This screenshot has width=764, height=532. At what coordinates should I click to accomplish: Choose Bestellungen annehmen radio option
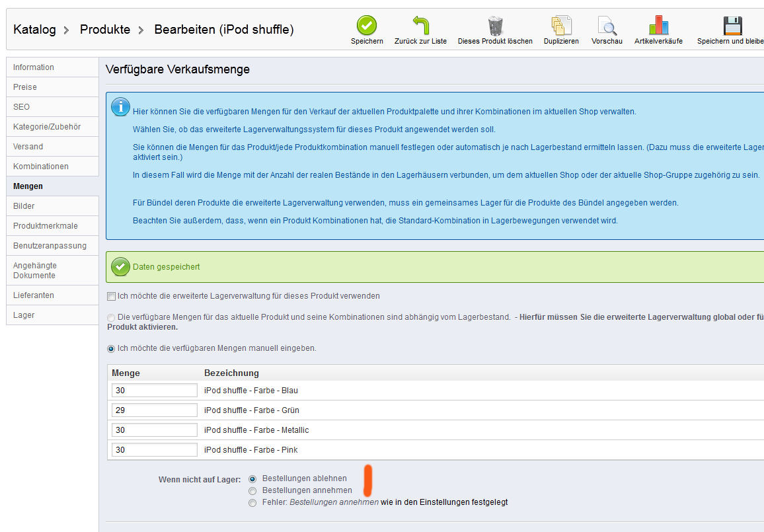tap(252, 491)
